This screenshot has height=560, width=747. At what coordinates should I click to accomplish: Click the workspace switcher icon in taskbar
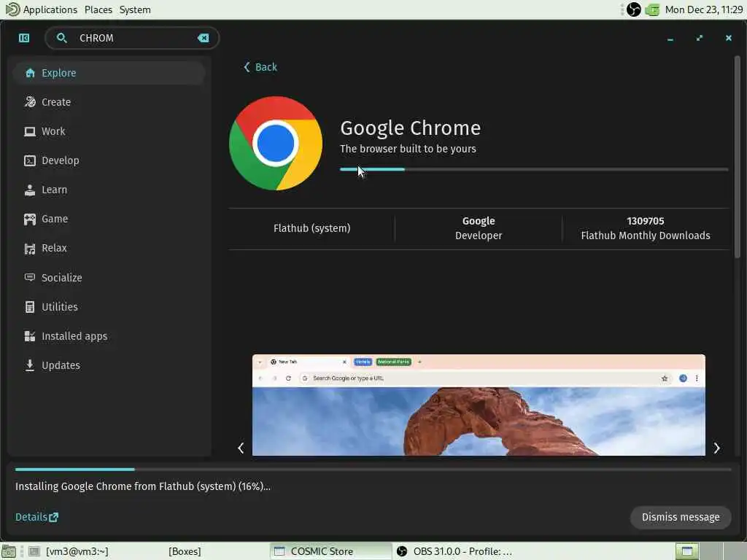[x=686, y=551]
